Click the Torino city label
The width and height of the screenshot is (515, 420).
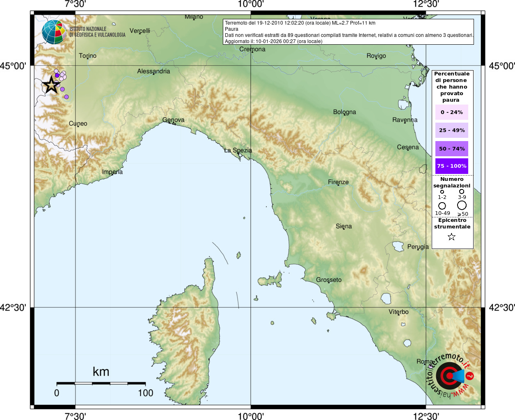88,56
